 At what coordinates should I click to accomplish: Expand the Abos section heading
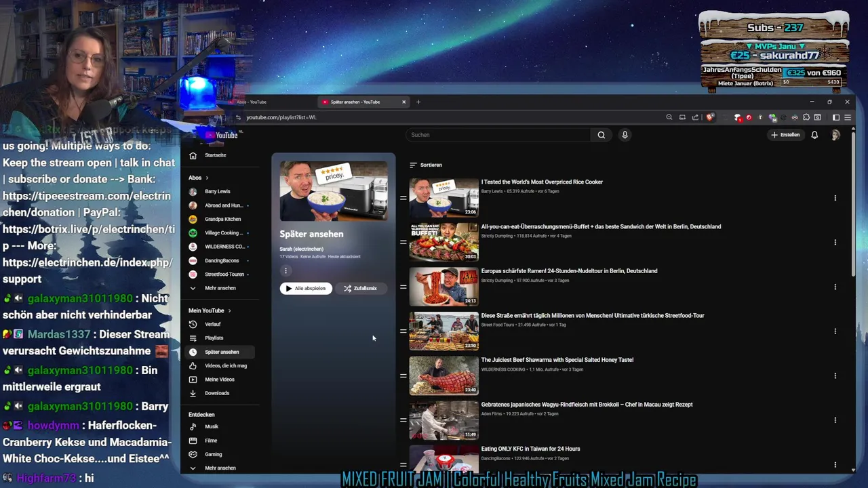click(x=199, y=178)
